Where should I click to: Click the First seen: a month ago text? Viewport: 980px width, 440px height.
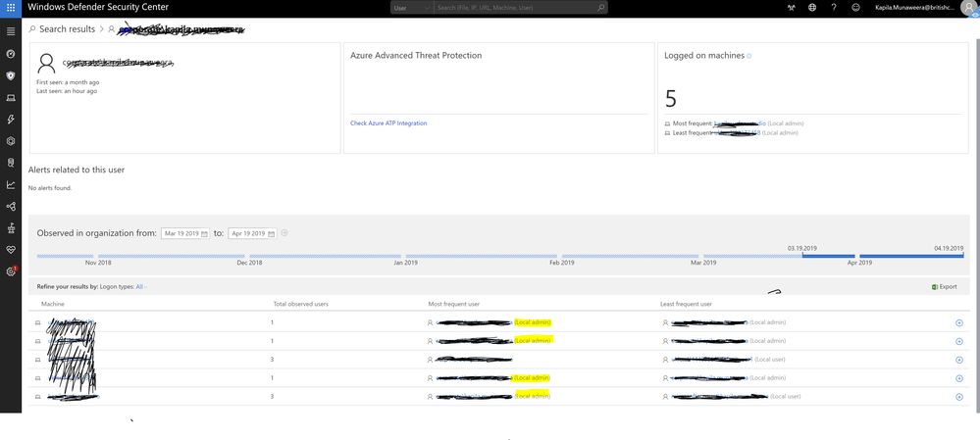(68, 82)
